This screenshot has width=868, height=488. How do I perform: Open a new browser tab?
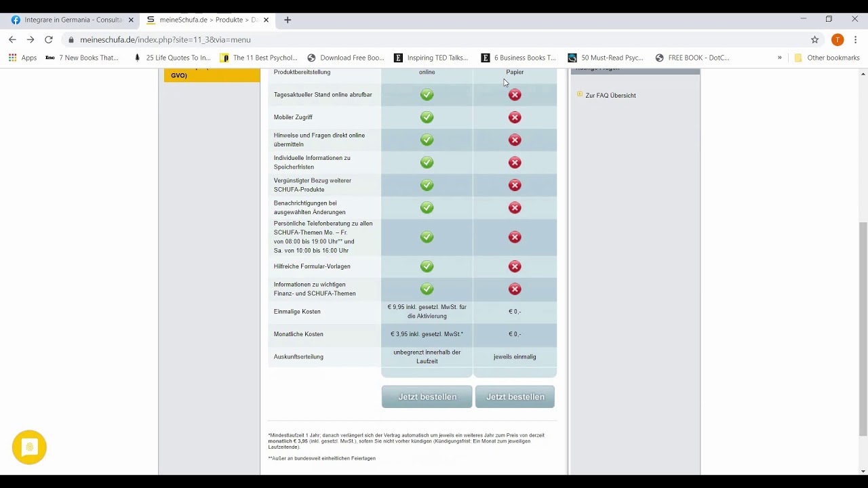click(x=288, y=20)
